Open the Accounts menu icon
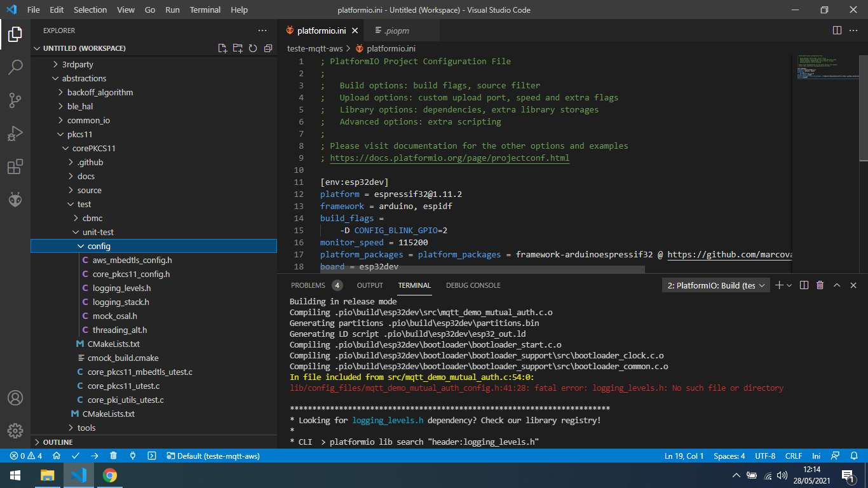Viewport: 868px width, 488px height. [15, 398]
